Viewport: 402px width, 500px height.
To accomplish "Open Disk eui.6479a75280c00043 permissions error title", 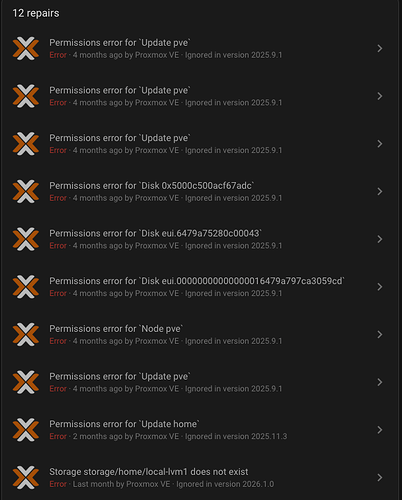I will (155, 233).
